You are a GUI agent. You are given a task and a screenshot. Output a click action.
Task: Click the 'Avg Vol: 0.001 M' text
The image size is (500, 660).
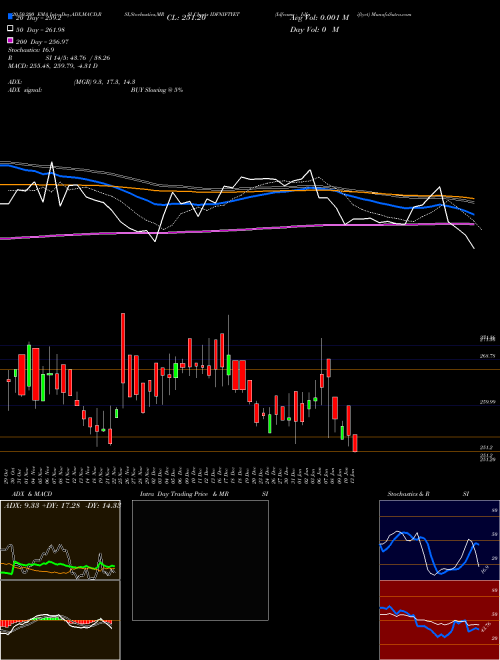click(320, 17)
